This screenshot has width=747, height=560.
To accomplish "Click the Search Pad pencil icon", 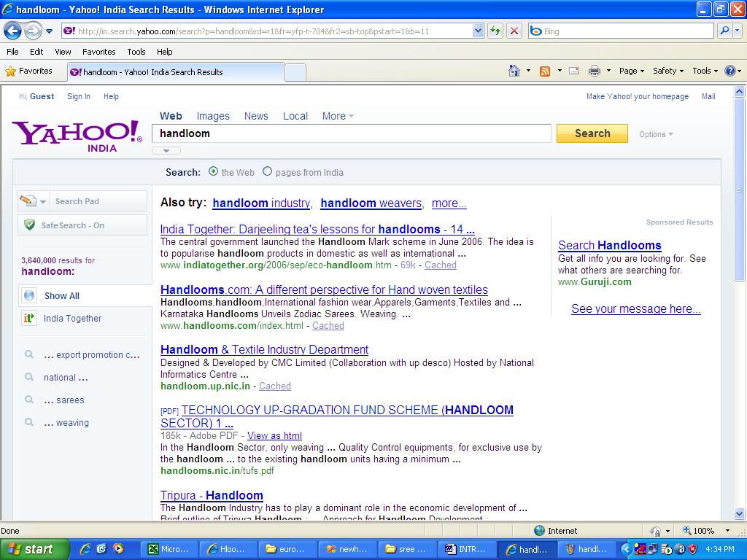I will tap(28, 201).
